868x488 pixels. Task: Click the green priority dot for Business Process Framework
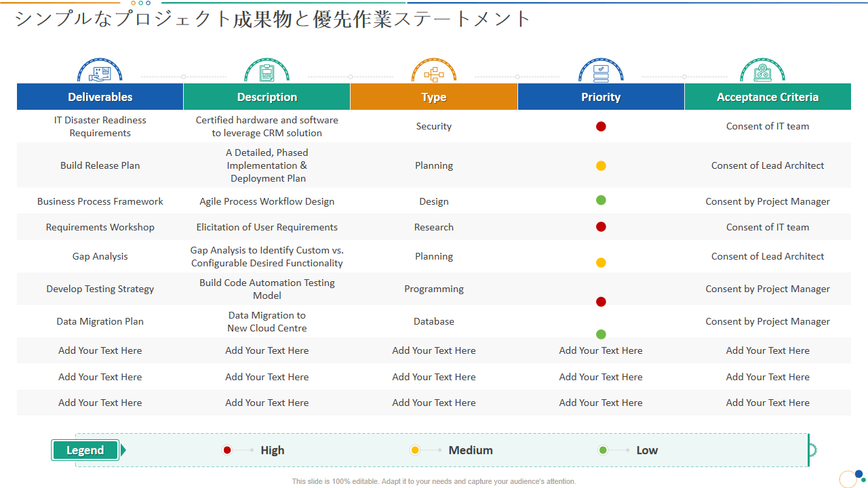click(x=601, y=200)
